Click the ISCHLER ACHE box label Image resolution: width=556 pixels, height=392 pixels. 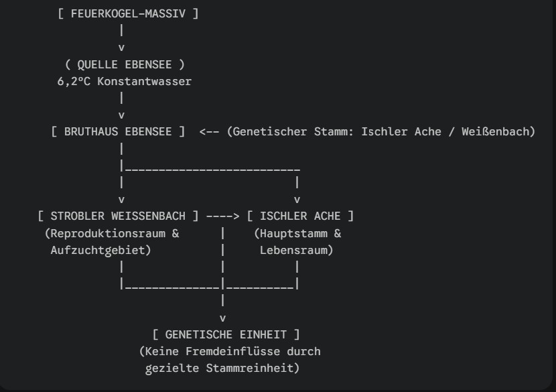point(300,216)
